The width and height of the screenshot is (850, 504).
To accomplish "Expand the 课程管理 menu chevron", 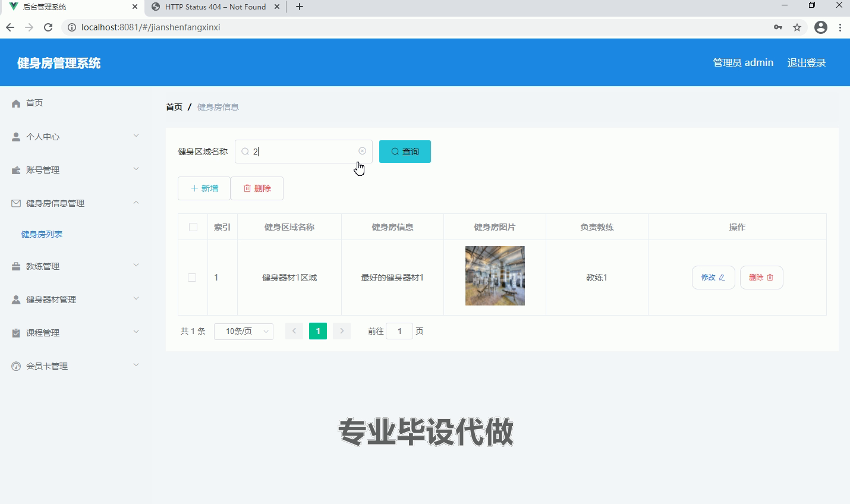I will pyautogui.click(x=136, y=332).
